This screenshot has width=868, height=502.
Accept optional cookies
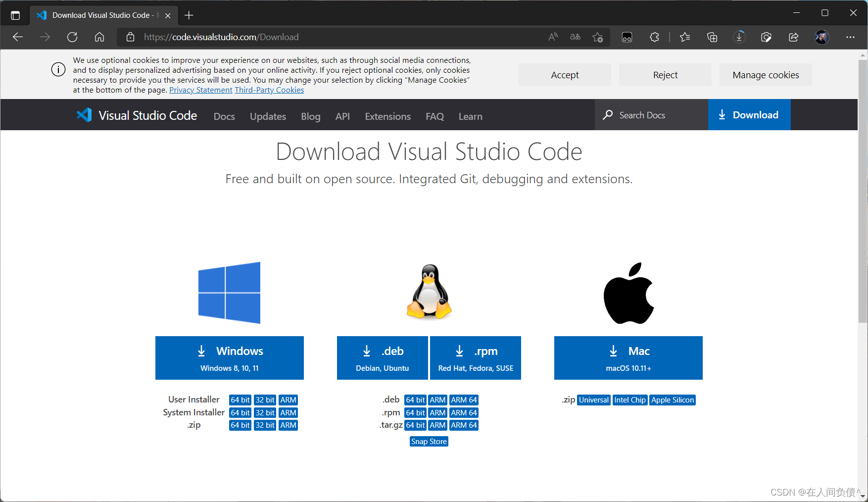tap(565, 75)
